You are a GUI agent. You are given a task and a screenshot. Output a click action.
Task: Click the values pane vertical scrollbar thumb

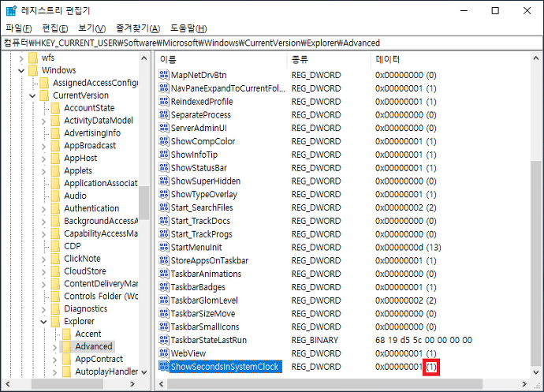click(x=535, y=263)
